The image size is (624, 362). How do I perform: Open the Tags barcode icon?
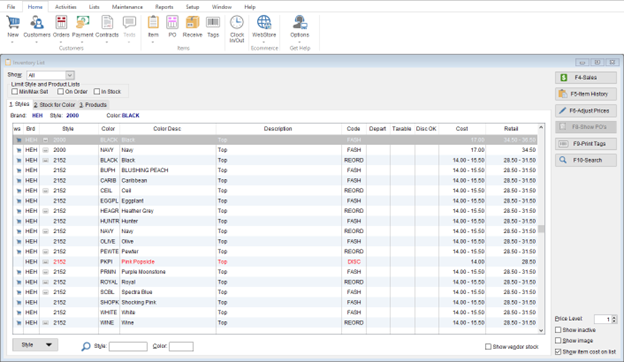[x=213, y=23]
